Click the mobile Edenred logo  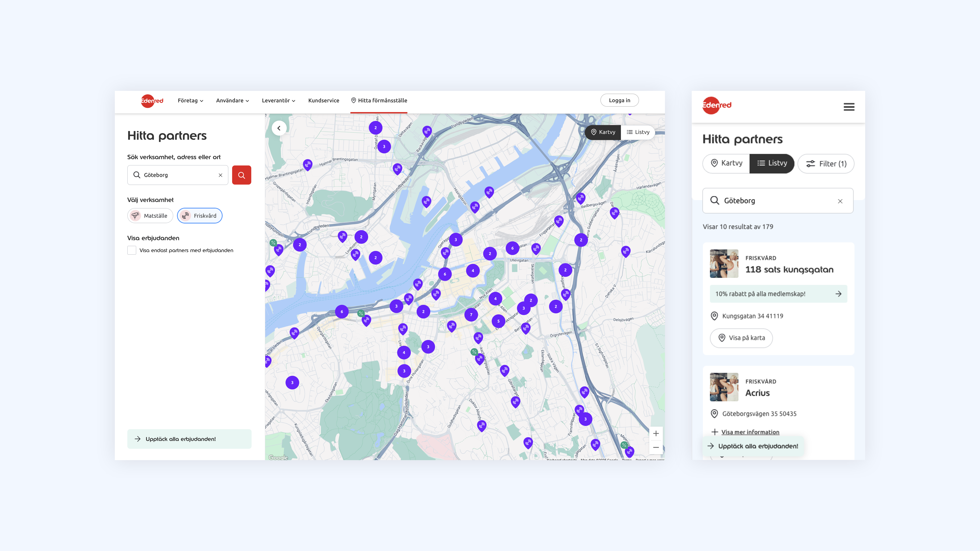[717, 105]
